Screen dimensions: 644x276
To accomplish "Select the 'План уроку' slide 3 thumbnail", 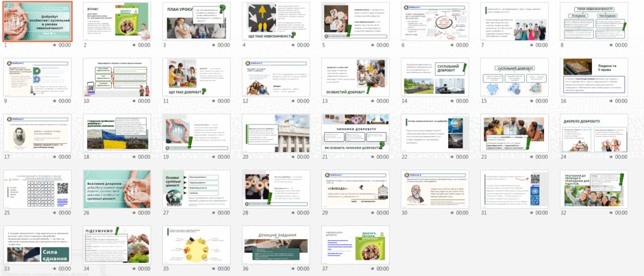I will click(x=196, y=21).
